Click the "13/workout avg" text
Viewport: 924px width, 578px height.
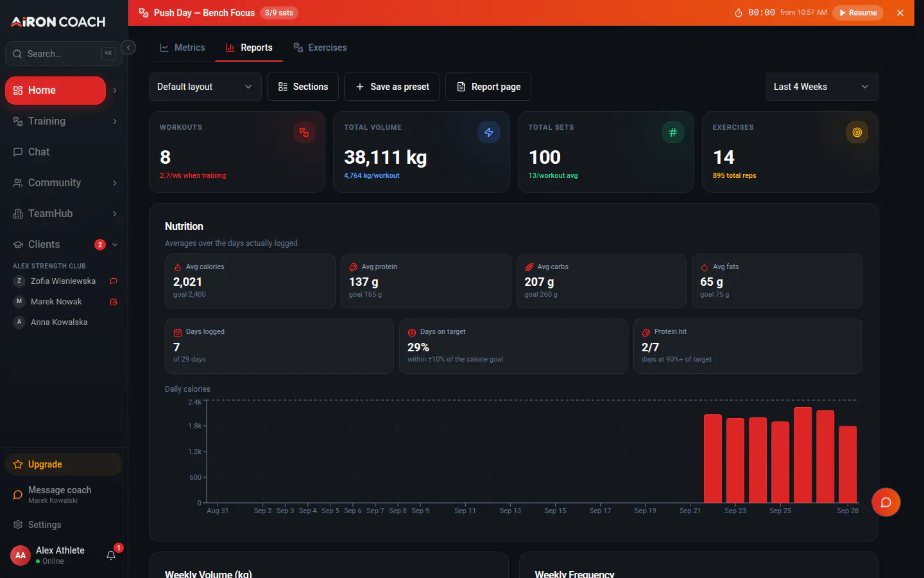click(553, 175)
